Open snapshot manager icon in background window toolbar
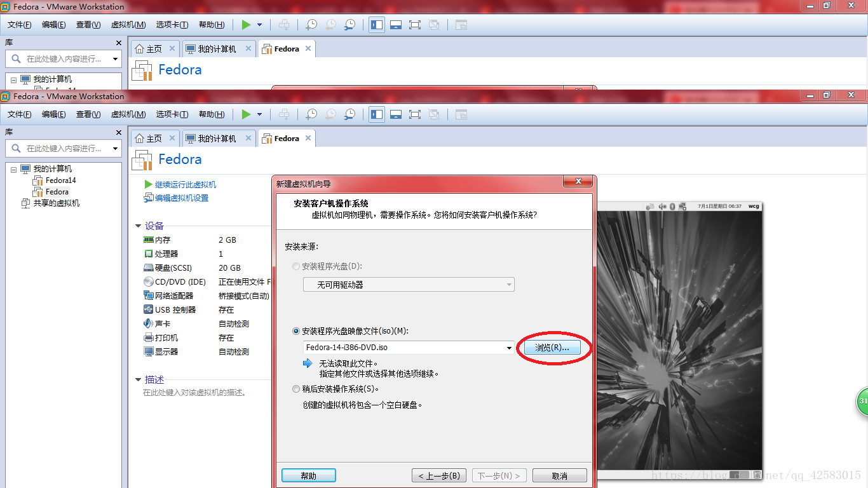Viewport: 868px width, 488px height. point(350,25)
